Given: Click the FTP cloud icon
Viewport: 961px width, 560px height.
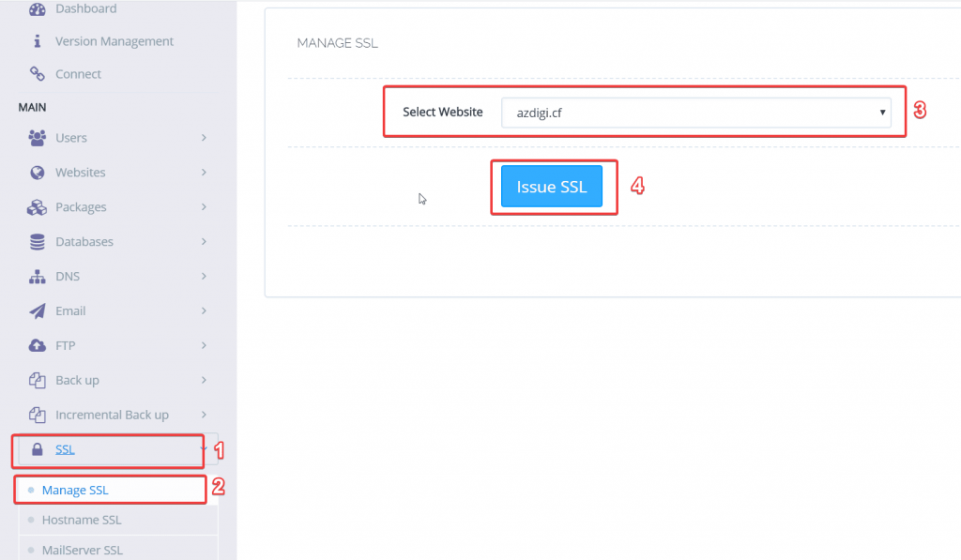Looking at the screenshot, I should (x=38, y=345).
